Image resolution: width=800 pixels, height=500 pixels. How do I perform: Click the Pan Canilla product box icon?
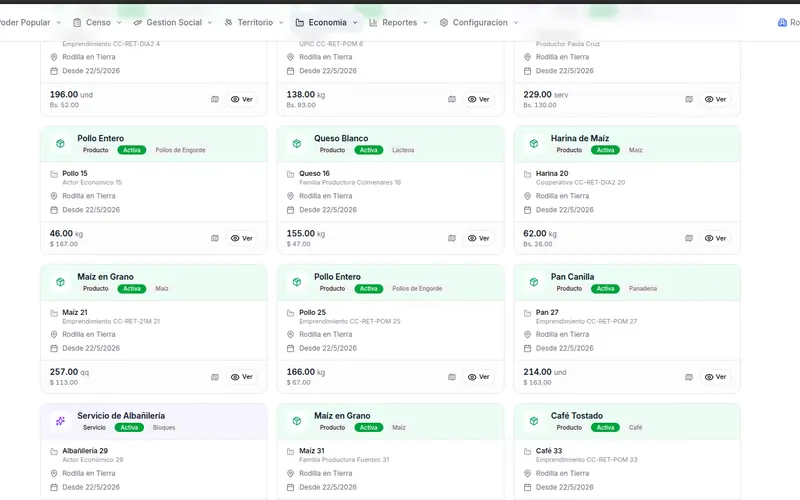[x=534, y=282]
